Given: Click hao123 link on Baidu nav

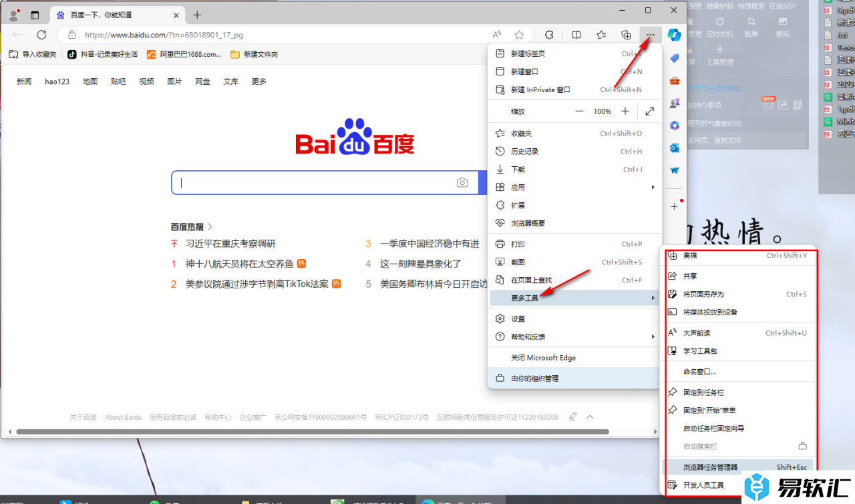Looking at the screenshot, I should click(x=57, y=81).
